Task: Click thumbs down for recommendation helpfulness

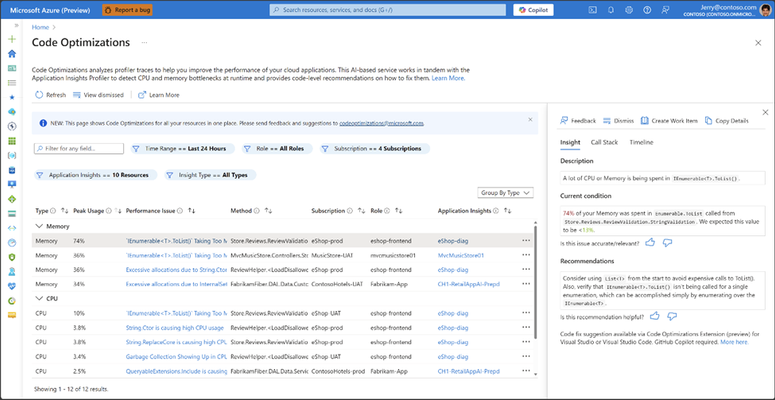Action: click(x=672, y=316)
